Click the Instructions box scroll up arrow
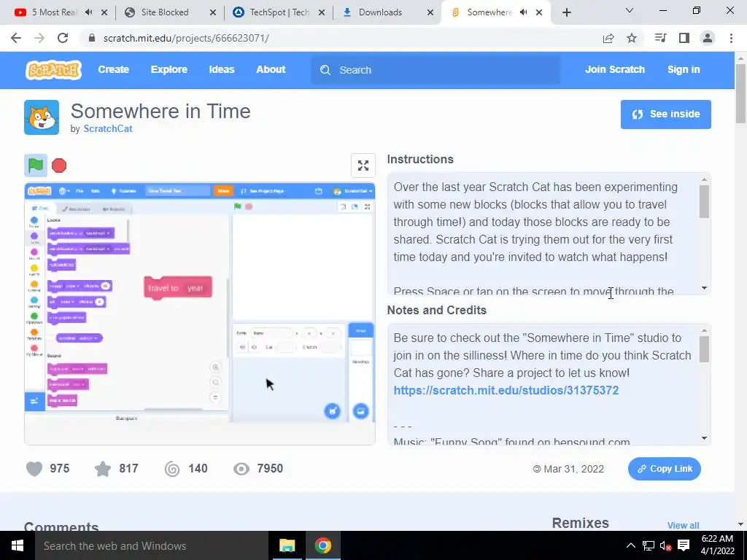This screenshot has width=747, height=560. 704,179
